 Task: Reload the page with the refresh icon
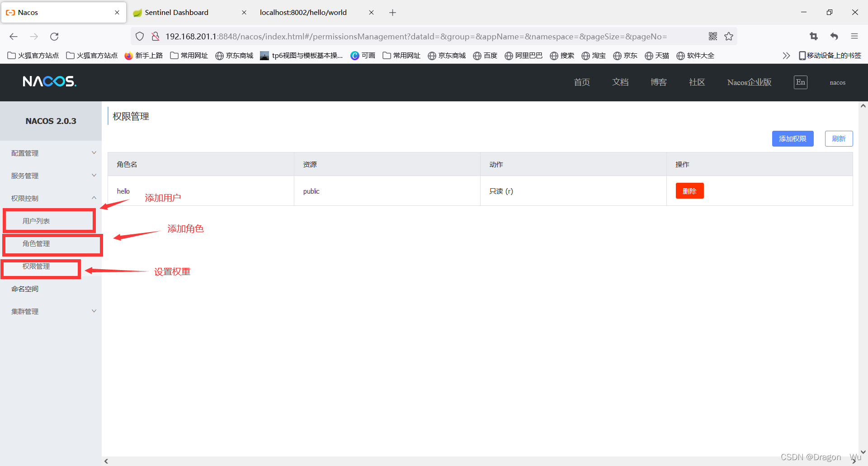[54, 37]
